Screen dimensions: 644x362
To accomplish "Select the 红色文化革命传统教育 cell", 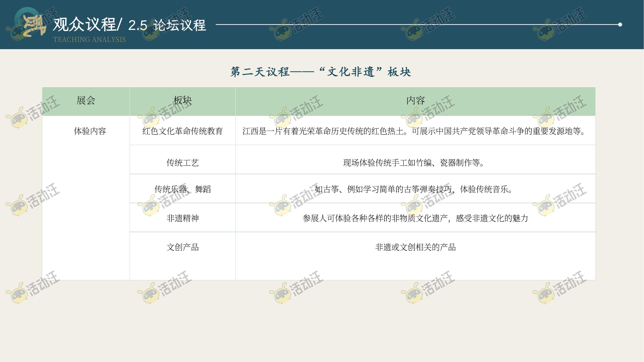I will [182, 131].
